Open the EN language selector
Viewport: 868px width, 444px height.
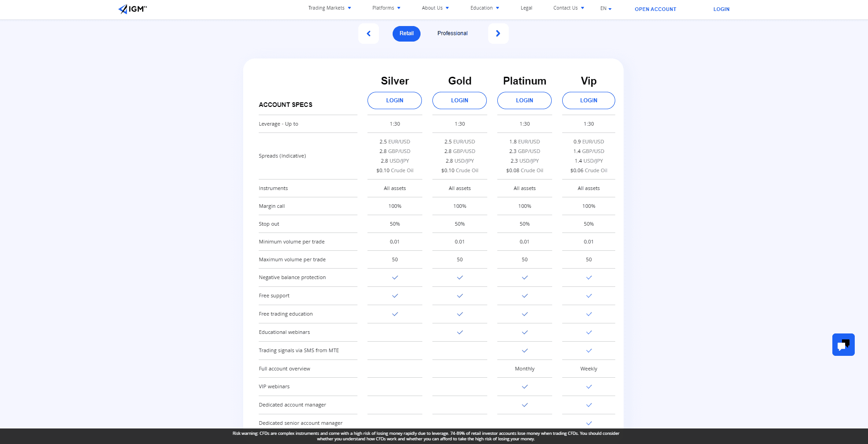[605, 8]
